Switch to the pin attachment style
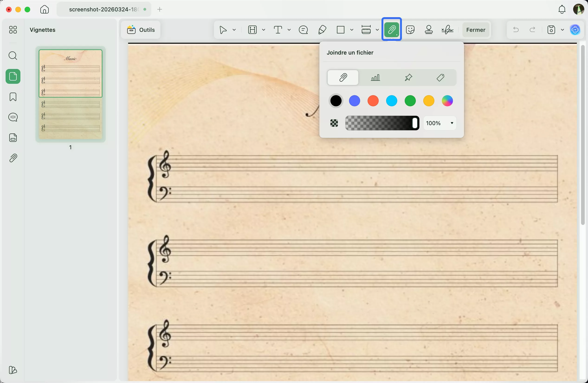The height and width of the screenshot is (383, 588). tap(408, 77)
